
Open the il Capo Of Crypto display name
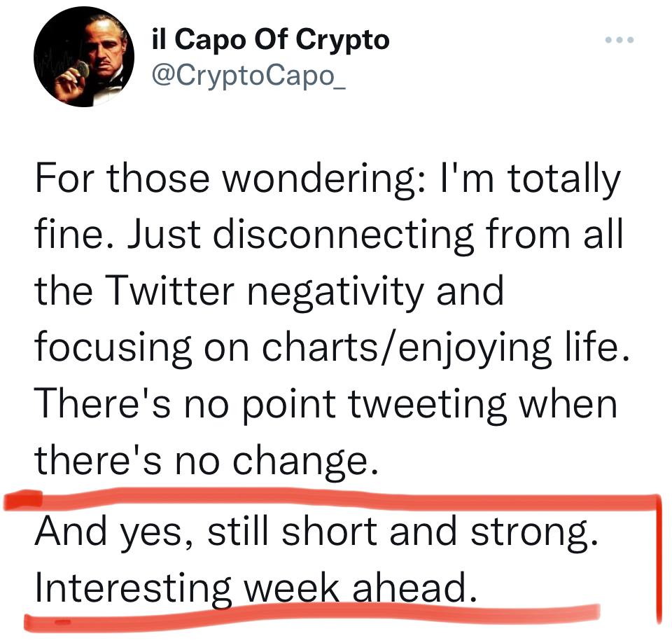(270, 40)
